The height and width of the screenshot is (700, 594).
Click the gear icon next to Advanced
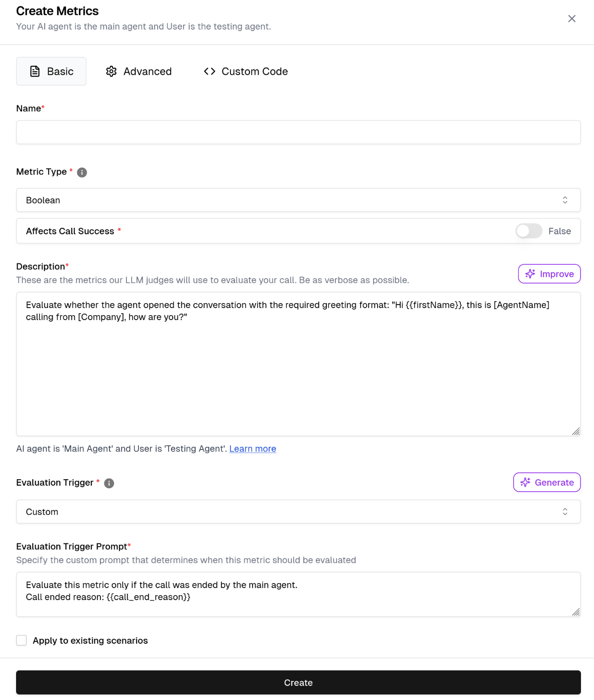(111, 71)
